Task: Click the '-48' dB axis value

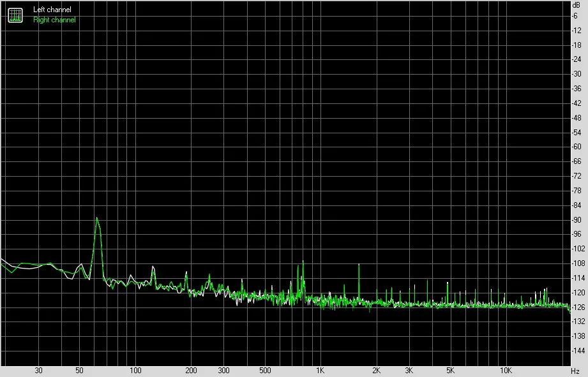Action: (577, 117)
